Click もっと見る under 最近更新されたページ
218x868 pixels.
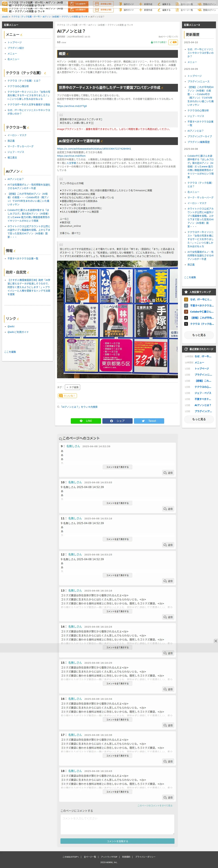click(199, 419)
